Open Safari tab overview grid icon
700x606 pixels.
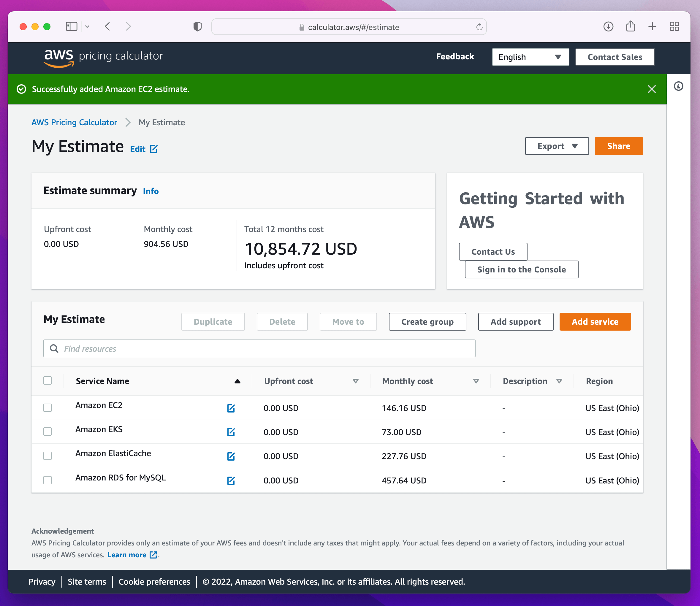(x=674, y=27)
